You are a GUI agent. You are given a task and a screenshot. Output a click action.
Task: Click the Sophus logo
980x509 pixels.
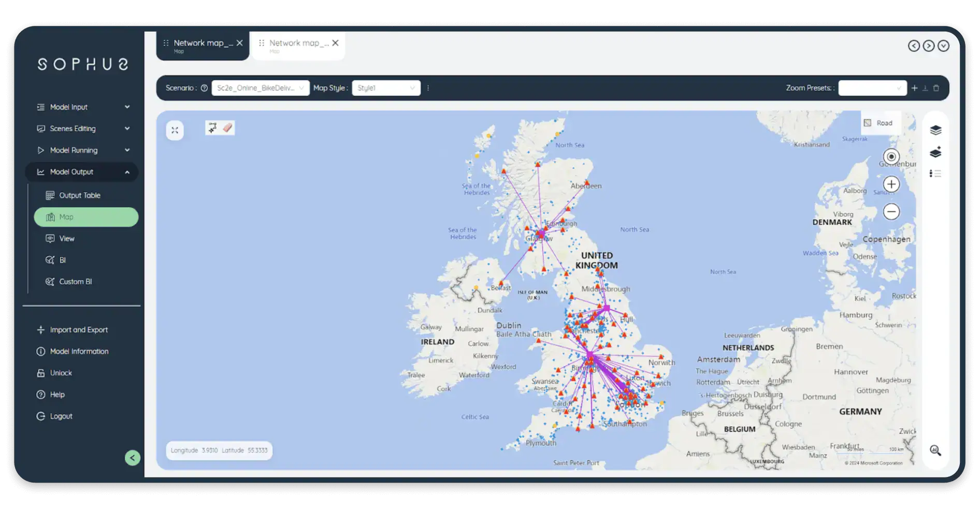click(83, 64)
